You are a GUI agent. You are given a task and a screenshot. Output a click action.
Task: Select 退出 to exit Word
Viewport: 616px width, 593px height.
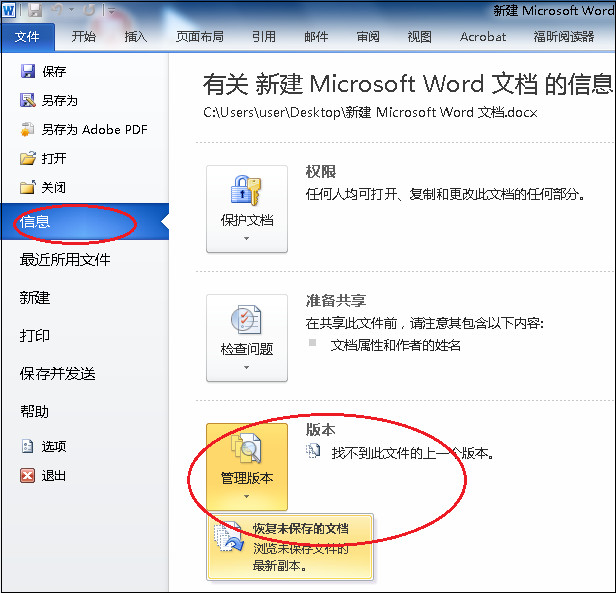[x=54, y=476]
